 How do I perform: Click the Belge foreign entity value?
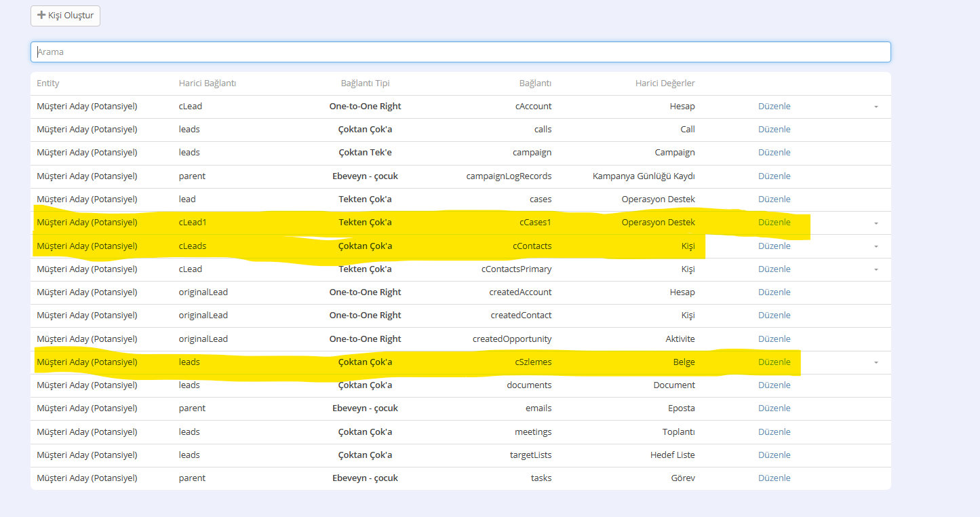(x=684, y=362)
